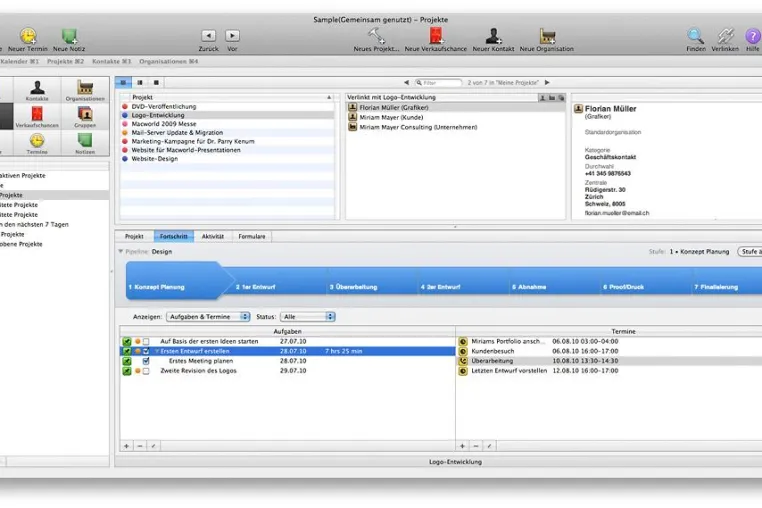Switch to Kontakte ⌘3 view
This screenshot has width=762, height=508.
tap(112, 61)
